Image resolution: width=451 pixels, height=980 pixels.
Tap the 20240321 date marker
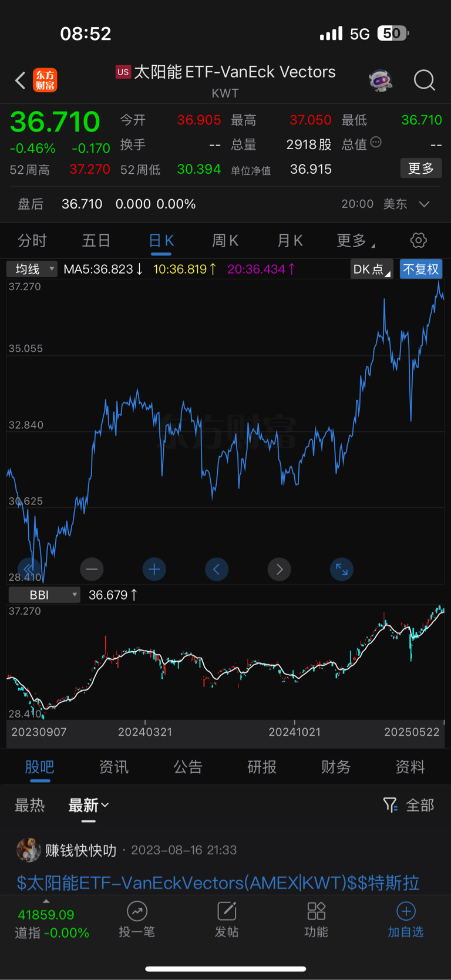coord(145,732)
